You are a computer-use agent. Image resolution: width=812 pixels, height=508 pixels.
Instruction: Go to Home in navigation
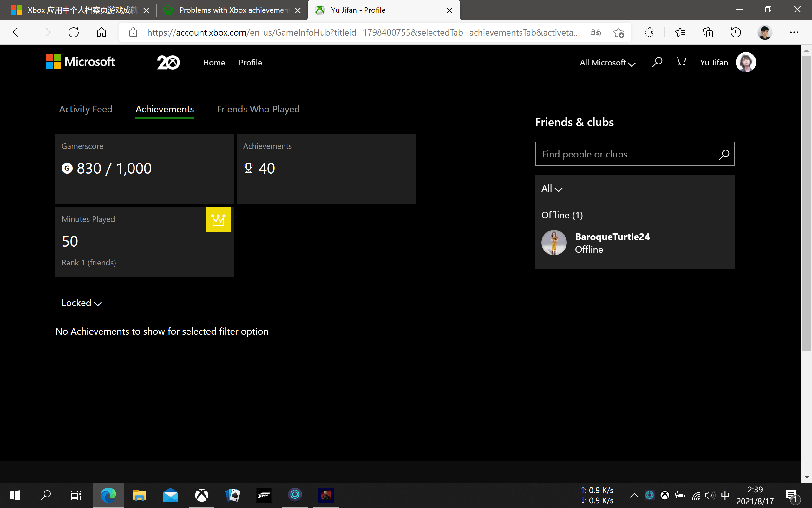pyautogui.click(x=214, y=63)
